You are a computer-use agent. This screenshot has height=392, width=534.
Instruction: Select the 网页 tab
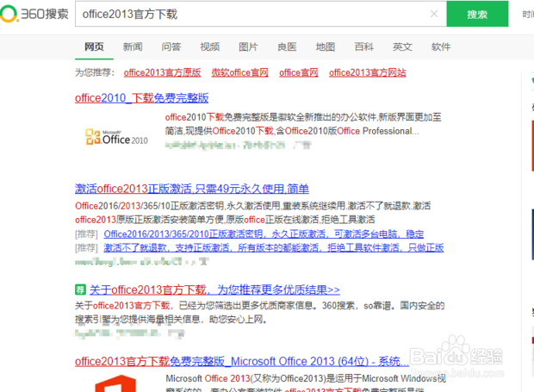[x=94, y=47]
